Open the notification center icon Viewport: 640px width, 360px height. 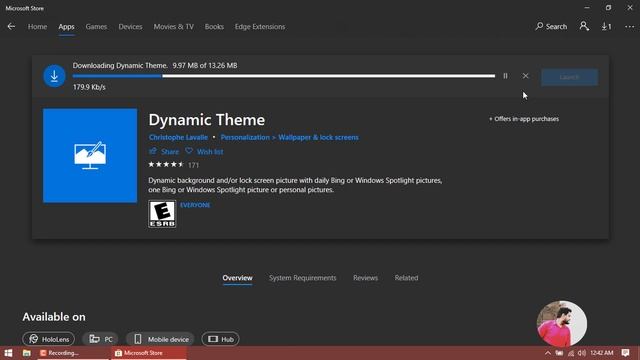pos(625,353)
